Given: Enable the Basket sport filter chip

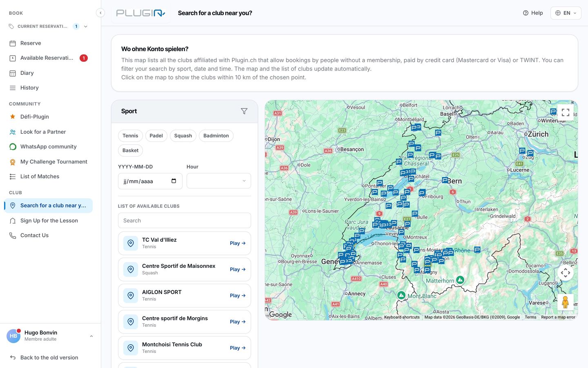Looking at the screenshot, I should tap(130, 150).
